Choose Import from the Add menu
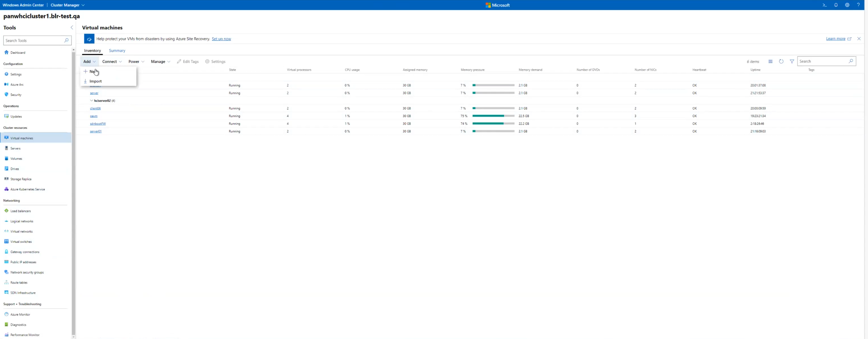 point(95,81)
